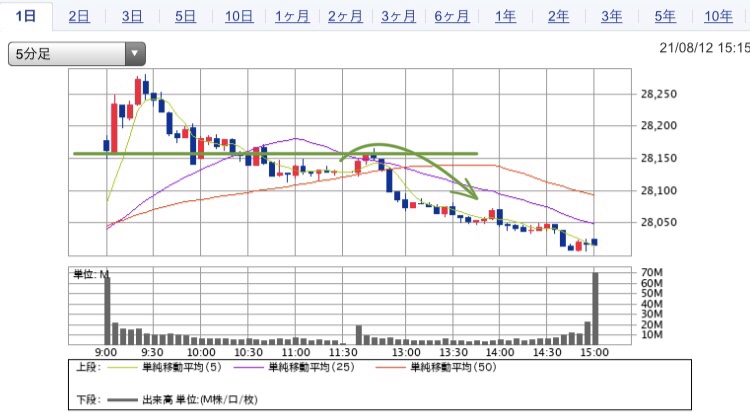The image size is (750, 412).
Task: Click the 11:30 time axis label
Action: coord(343,353)
